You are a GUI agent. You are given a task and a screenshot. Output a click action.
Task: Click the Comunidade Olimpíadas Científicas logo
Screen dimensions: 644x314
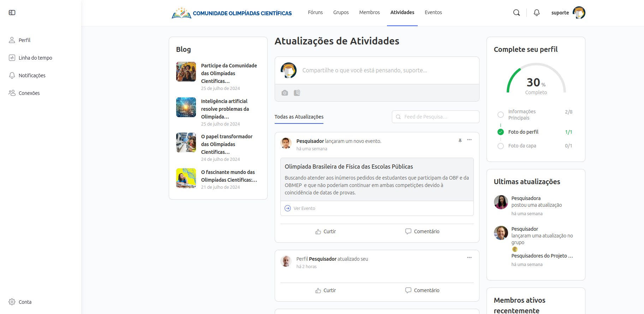tap(232, 13)
